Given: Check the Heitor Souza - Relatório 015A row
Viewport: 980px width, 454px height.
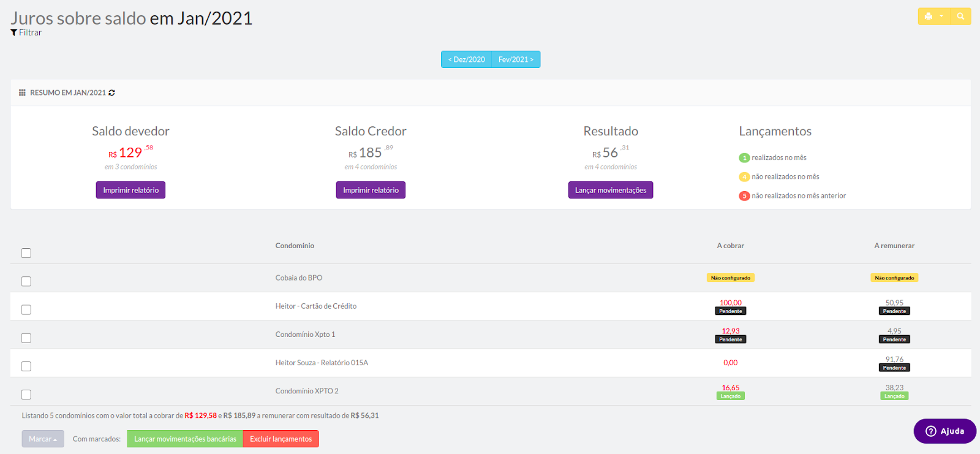Looking at the screenshot, I should click(x=26, y=366).
